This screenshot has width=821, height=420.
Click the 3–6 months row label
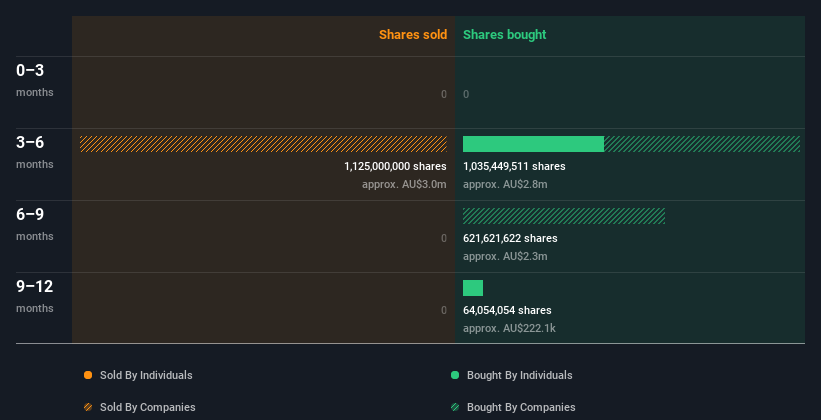[x=35, y=152]
